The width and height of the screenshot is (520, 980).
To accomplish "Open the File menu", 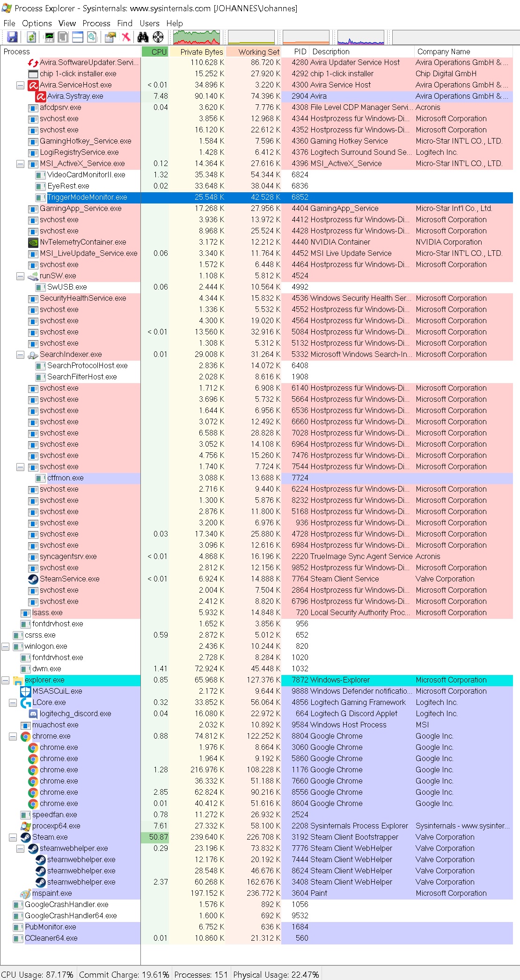I will click(x=9, y=23).
